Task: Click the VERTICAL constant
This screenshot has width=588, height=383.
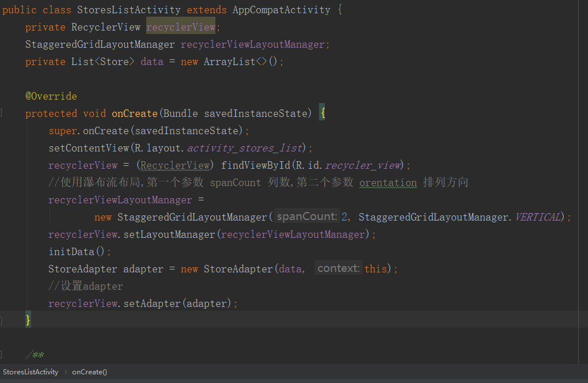Action: pos(538,217)
